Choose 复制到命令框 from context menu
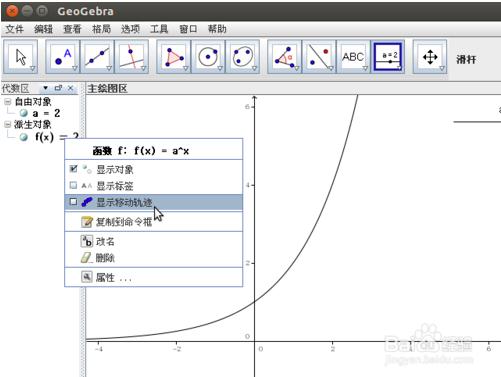 coord(153,222)
